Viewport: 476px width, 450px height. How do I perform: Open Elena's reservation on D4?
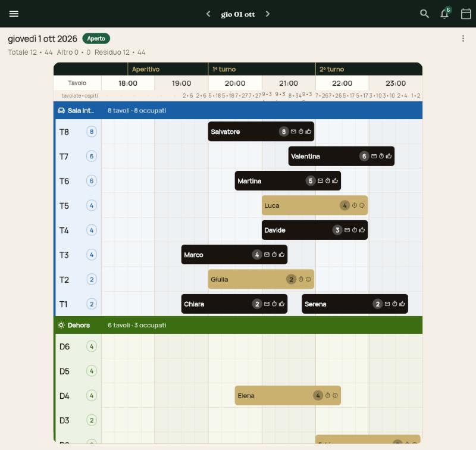point(288,395)
